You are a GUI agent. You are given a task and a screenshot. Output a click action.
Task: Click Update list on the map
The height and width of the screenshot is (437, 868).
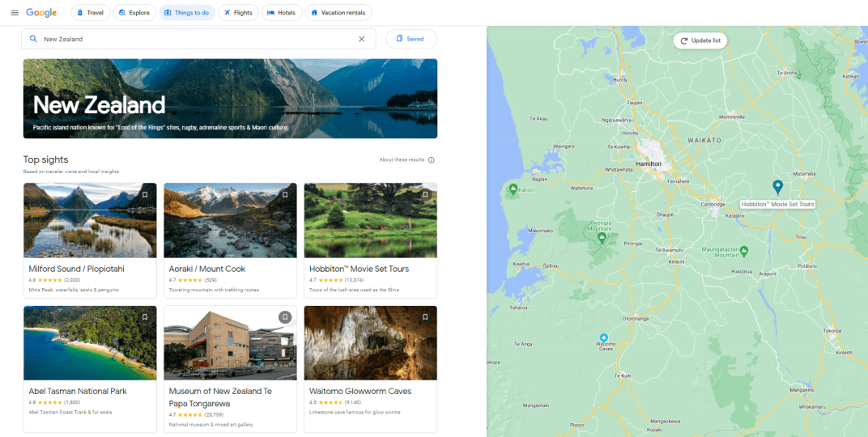700,40
